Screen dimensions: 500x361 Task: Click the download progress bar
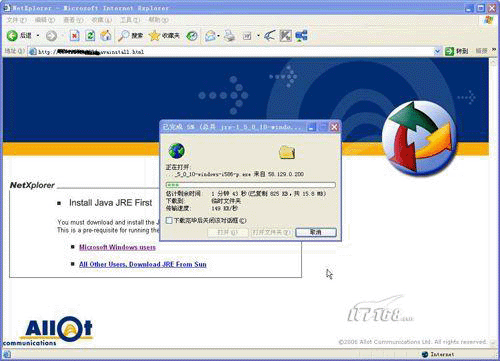click(251, 185)
